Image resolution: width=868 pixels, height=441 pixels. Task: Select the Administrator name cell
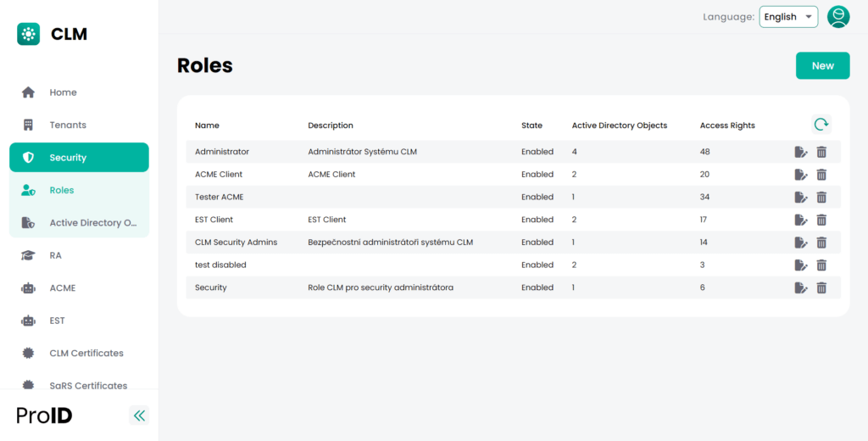click(222, 151)
